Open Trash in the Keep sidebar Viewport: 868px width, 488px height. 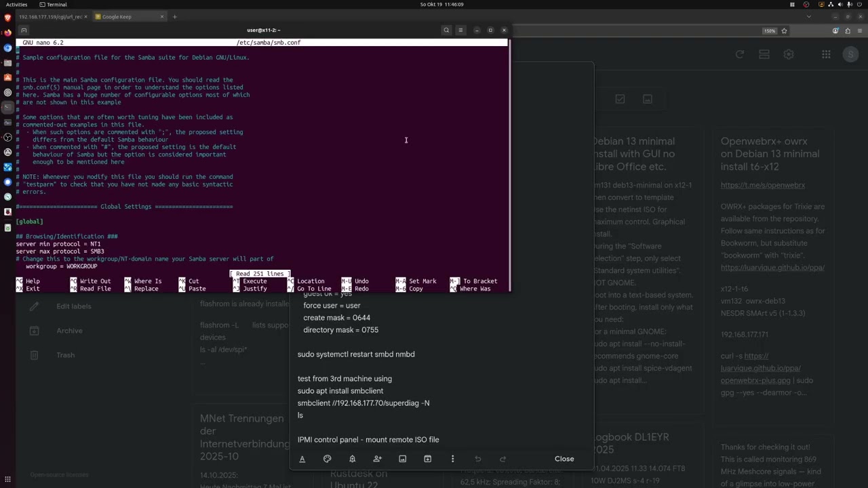tap(66, 355)
